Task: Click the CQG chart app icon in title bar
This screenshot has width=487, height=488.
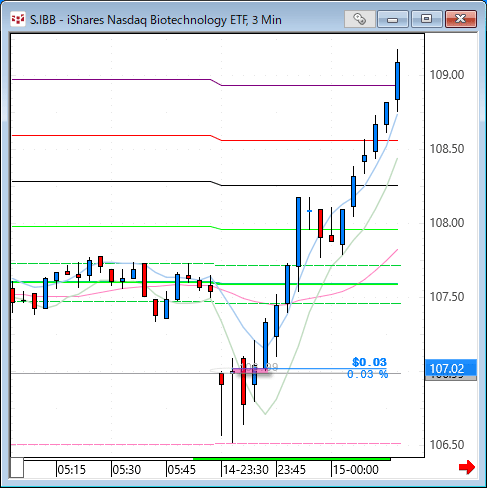Action: click(18, 19)
